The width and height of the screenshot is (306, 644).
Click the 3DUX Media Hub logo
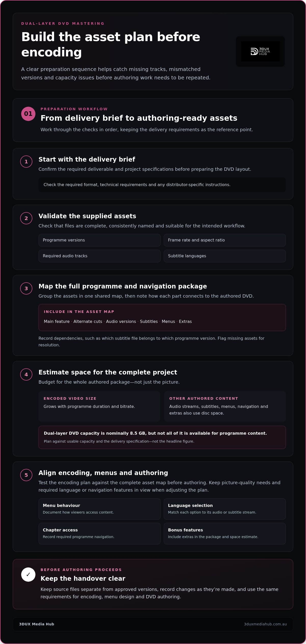point(260,51)
